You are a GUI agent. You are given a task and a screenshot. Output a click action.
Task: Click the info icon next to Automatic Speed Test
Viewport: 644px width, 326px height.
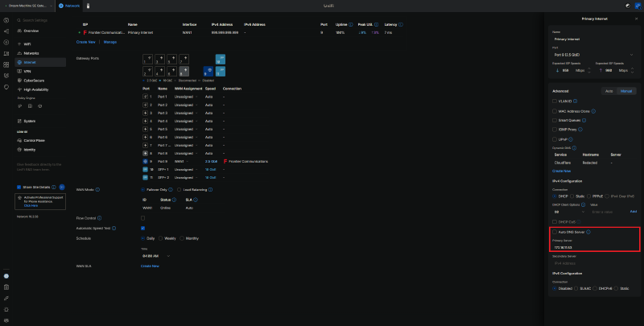point(114,229)
